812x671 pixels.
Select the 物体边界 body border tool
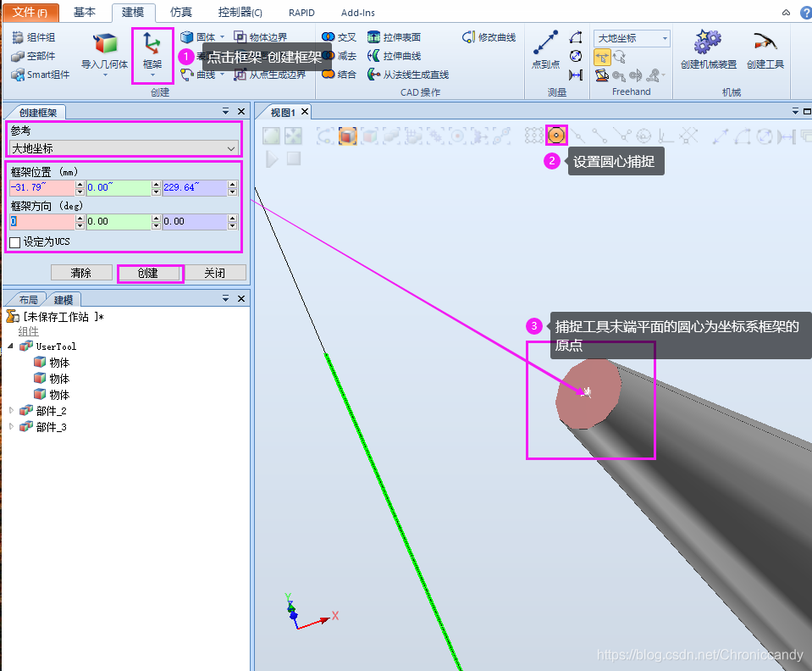(x=261, y=37)
